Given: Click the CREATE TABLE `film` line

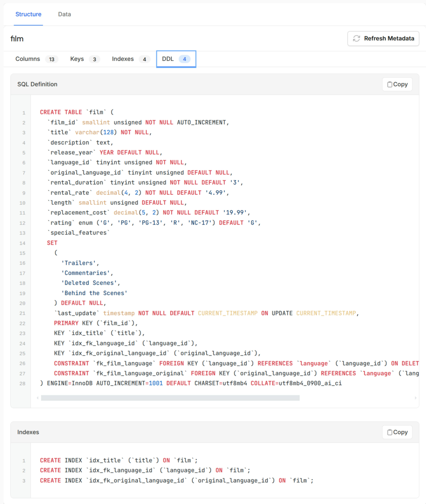Looking at the screenshot, I should click(x=77, y=112).
